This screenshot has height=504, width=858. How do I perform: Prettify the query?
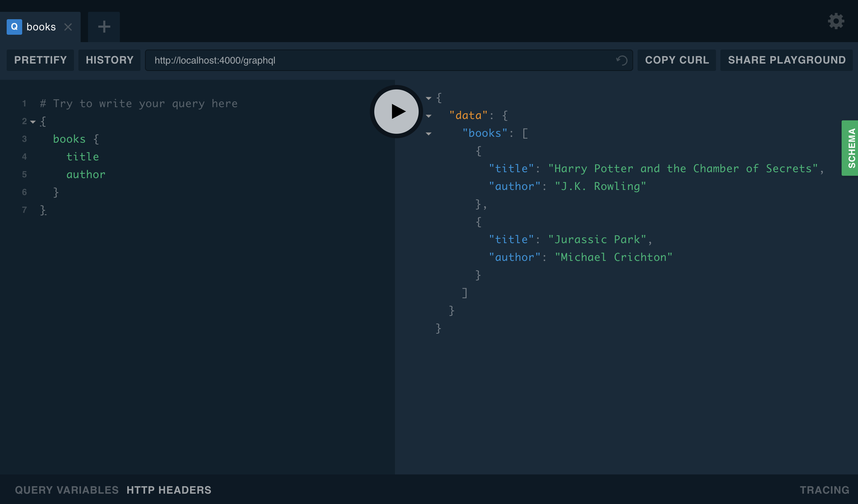(x=40, y=60)
